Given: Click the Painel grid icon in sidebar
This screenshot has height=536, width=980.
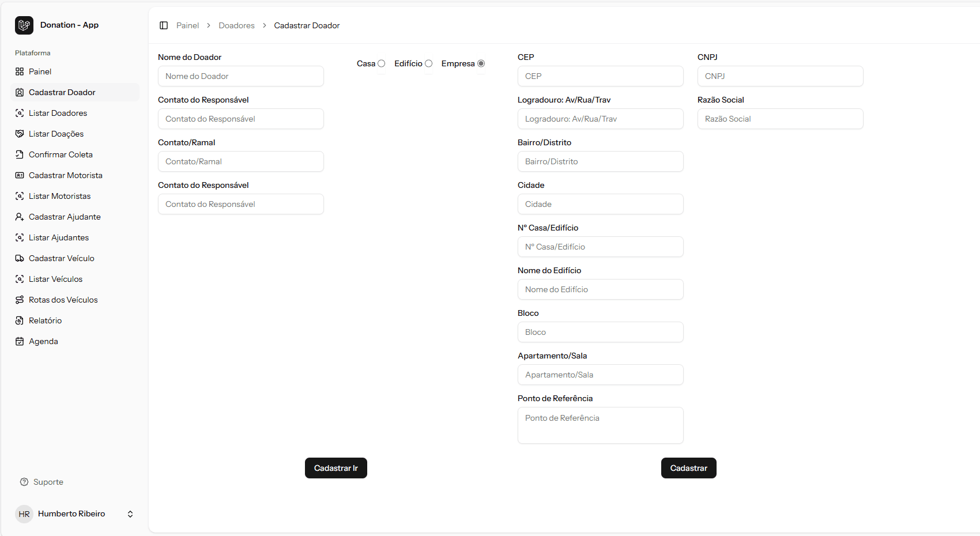Looking at the screenshot, I should [x=20, y=71].
